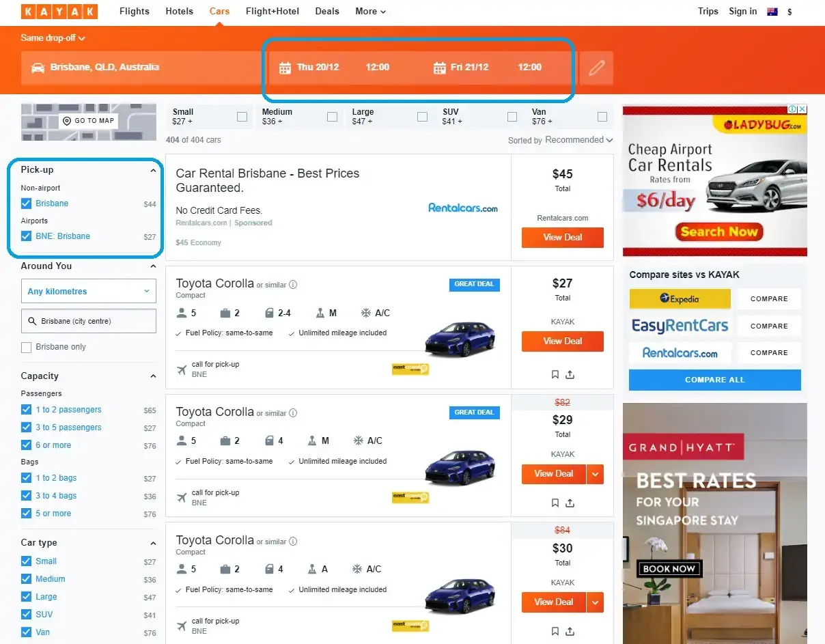Click the COMPARE ALL button
Image resolution: width=825 pixels, height=644 pixels.
pyautogui.click(x=715, y=380)
